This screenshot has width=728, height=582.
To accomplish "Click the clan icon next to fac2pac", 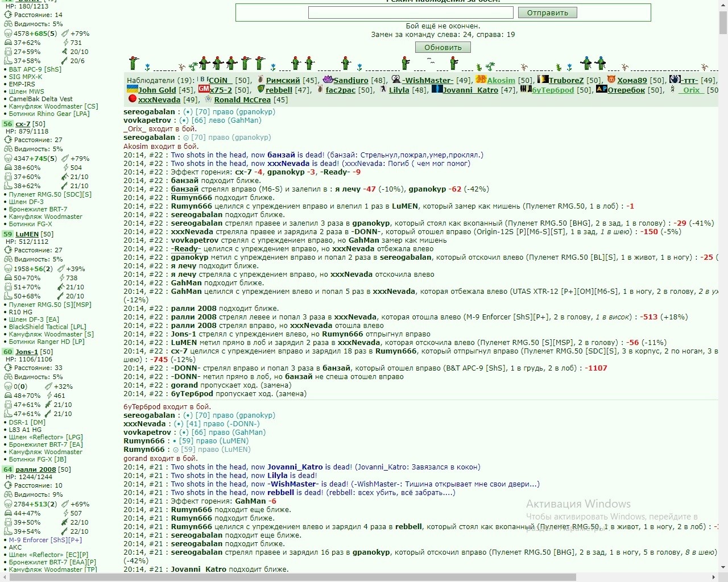I will [320, 89].
